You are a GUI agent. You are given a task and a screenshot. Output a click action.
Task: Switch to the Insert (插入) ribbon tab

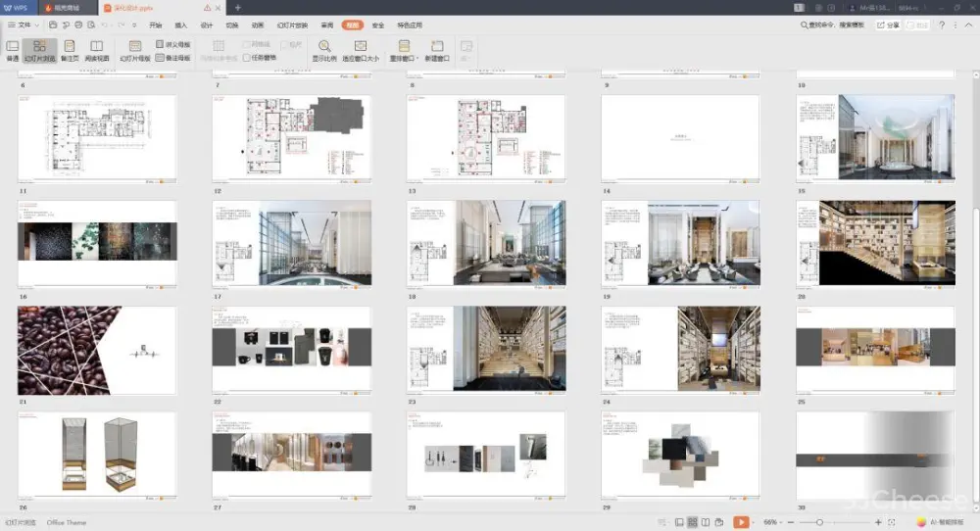point(180,24)
